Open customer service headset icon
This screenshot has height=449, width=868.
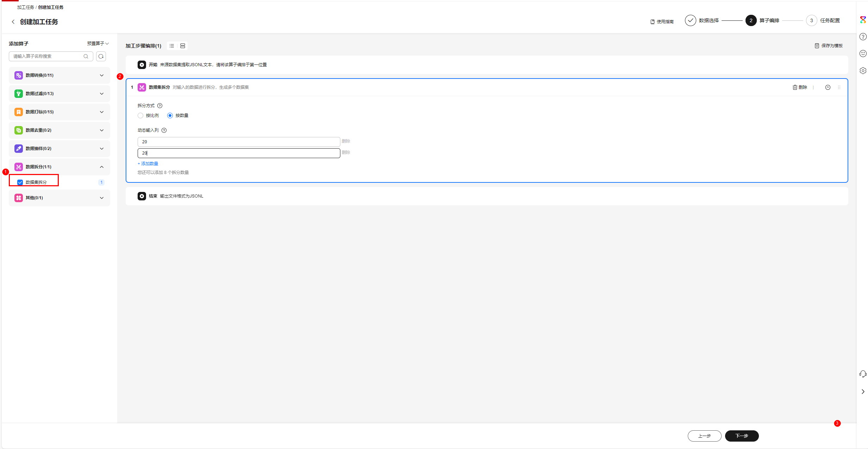863,374
